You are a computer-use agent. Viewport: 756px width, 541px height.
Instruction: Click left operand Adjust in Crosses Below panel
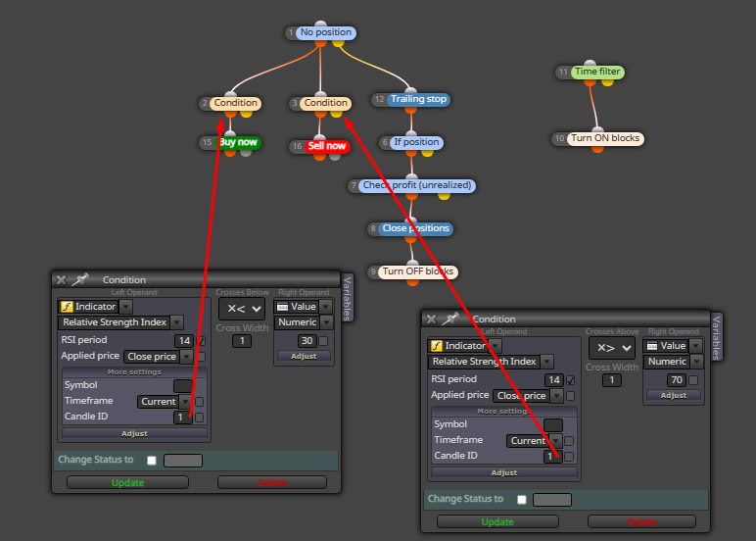click(x=134, y=433)
